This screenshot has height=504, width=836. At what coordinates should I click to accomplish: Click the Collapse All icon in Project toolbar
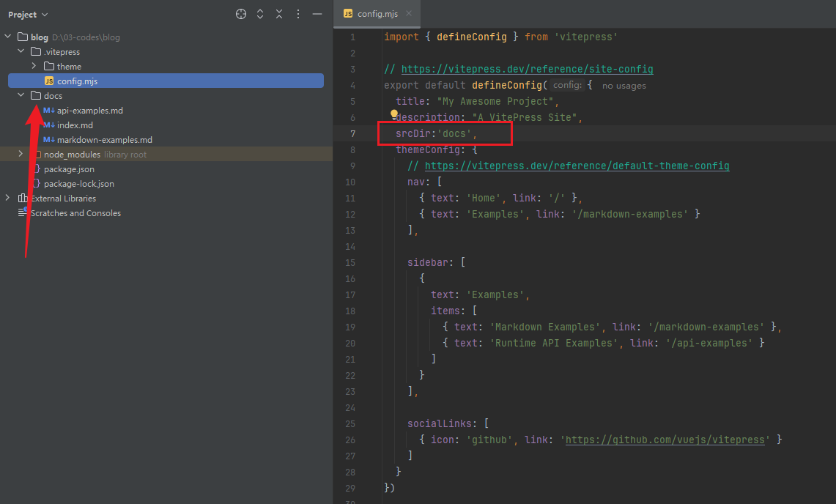point(279,15)
